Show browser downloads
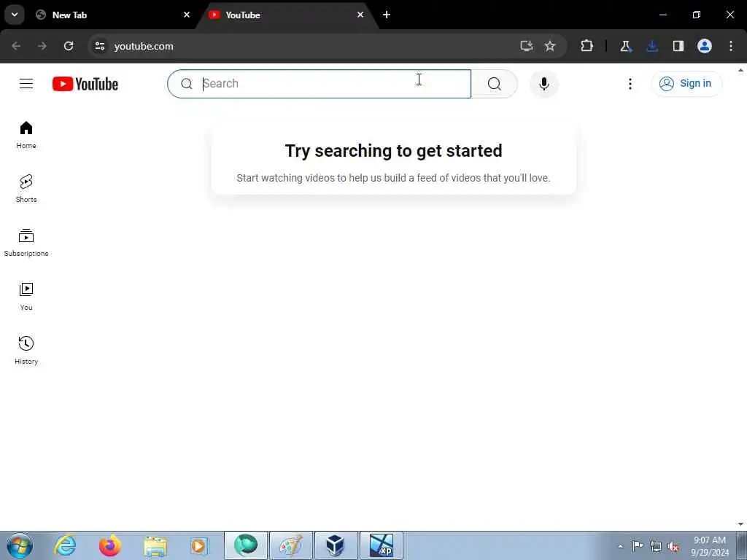 point(652,46)
